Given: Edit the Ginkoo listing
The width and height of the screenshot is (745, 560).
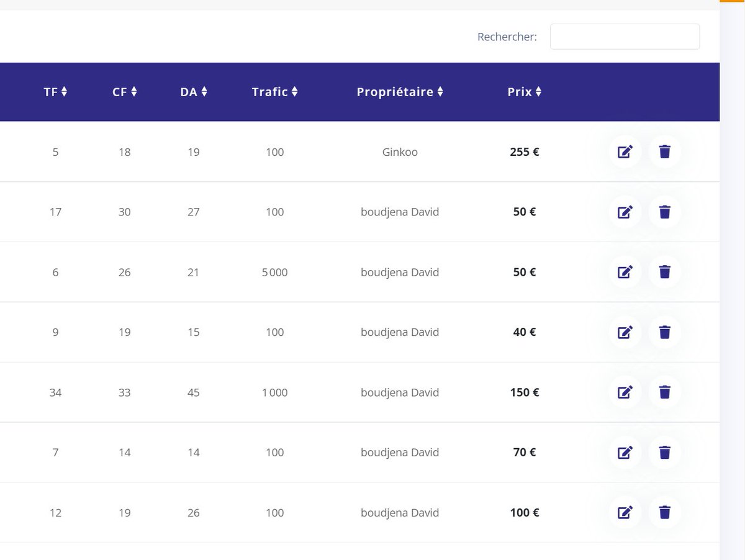Looking at the screenshot, I should [x=625, y=151].
